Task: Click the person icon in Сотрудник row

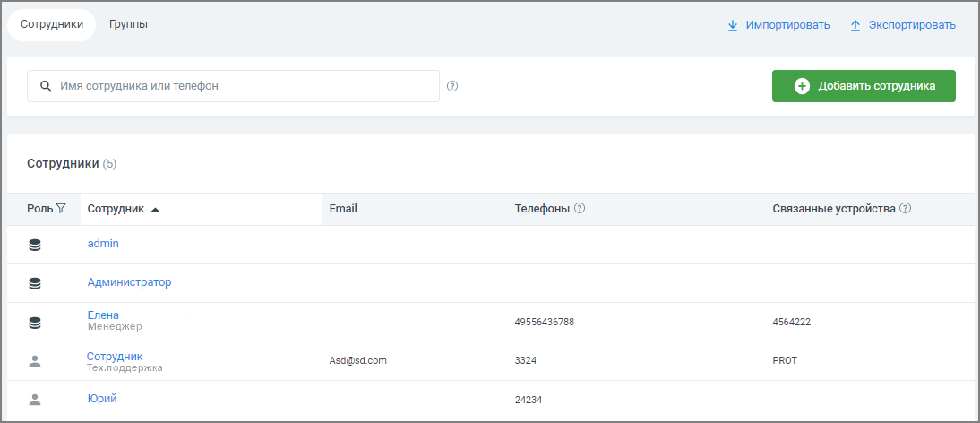Action: coord(35,360)
